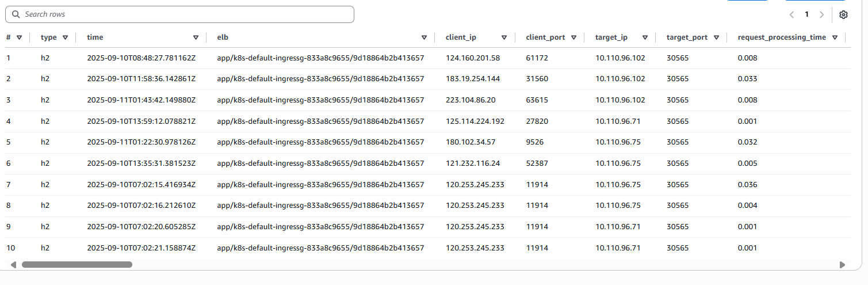Select page number 1
Image resolution: width=868 pixels, height=285 pixels.
pyautogui.click(x=806, y=14)
